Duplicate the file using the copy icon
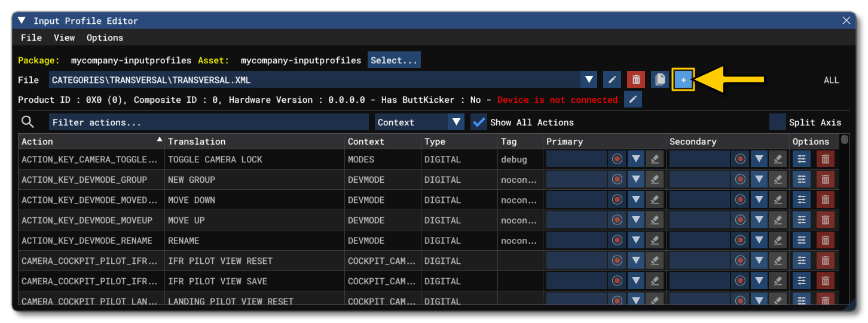This screenshot has width=868, height=323. pyautogui.click(x=659, y=79)
